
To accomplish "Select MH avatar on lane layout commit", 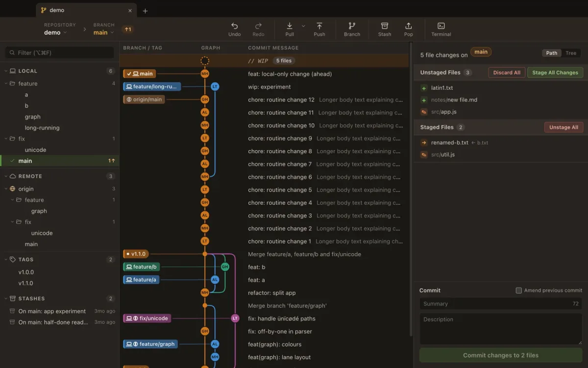I will pyautogui.click(x=215, y=357).
